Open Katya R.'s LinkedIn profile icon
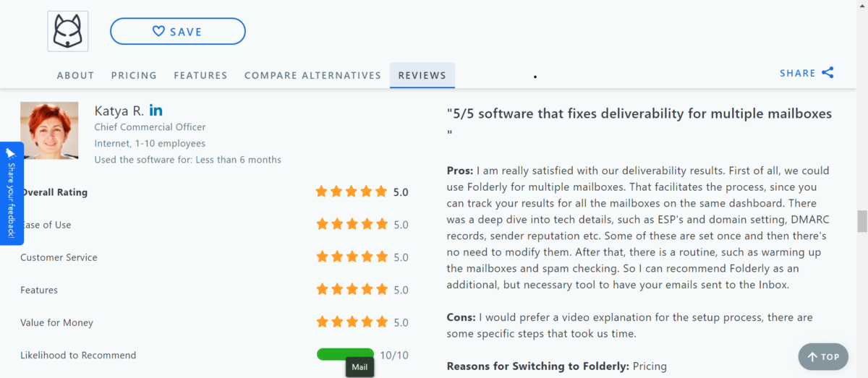868x378 pixels. [156, 111]
